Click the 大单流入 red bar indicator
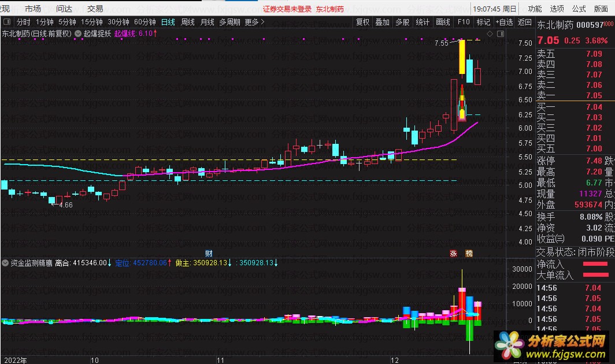This screenshot has height=364, width=615. pos(595,274)
